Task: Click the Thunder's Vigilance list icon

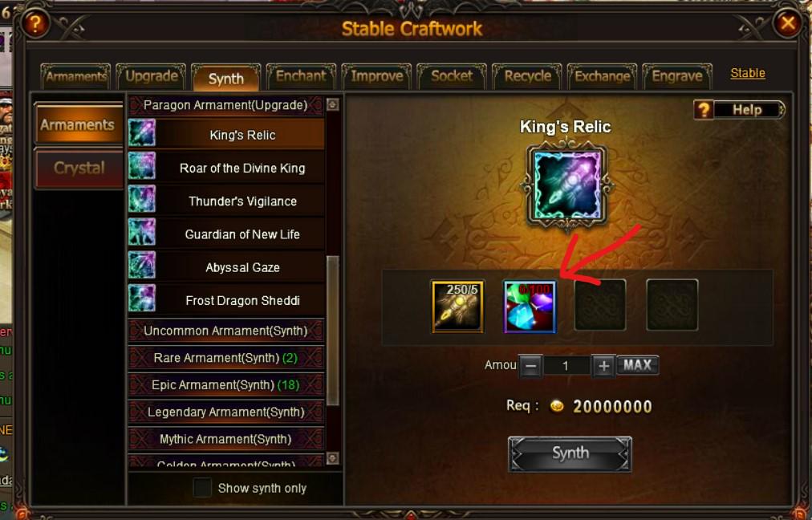Action: click(x=142, y=199)
